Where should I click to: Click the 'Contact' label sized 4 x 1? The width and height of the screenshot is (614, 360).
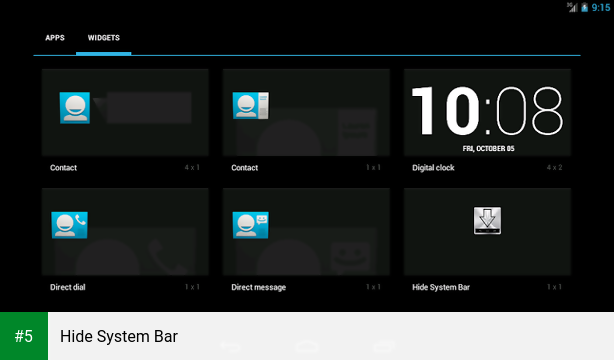pos(63,168)
